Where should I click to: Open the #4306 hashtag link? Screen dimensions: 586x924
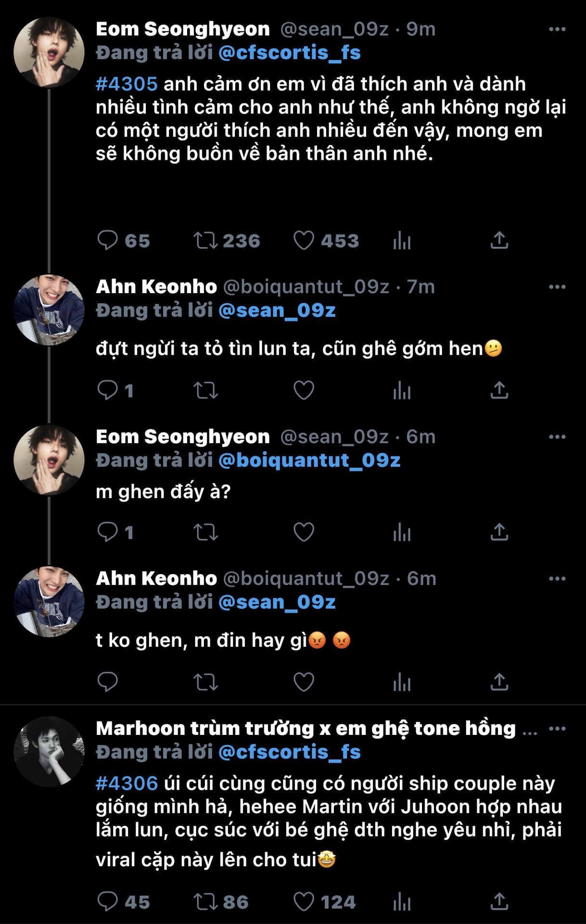point(127,784)
